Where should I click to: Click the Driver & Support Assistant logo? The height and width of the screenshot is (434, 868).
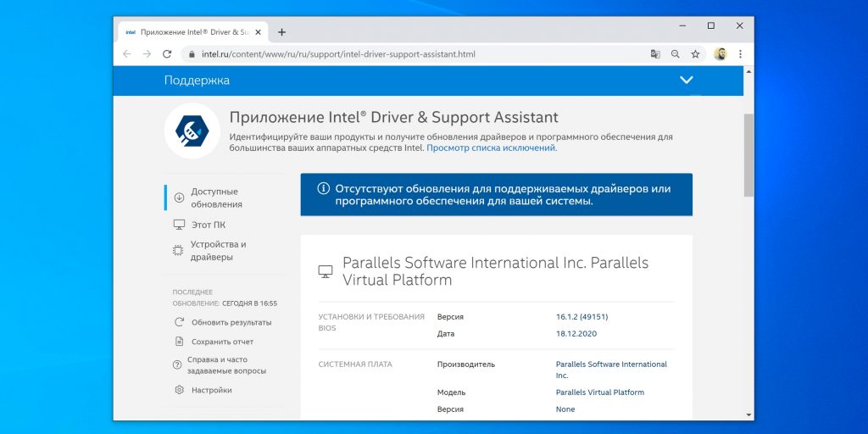(192, 131)
